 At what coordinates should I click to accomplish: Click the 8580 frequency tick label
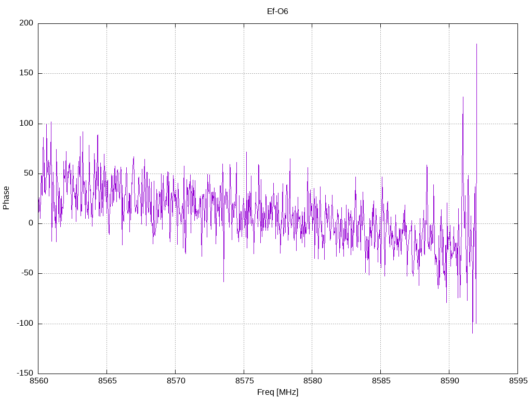(x=313, y=381)
